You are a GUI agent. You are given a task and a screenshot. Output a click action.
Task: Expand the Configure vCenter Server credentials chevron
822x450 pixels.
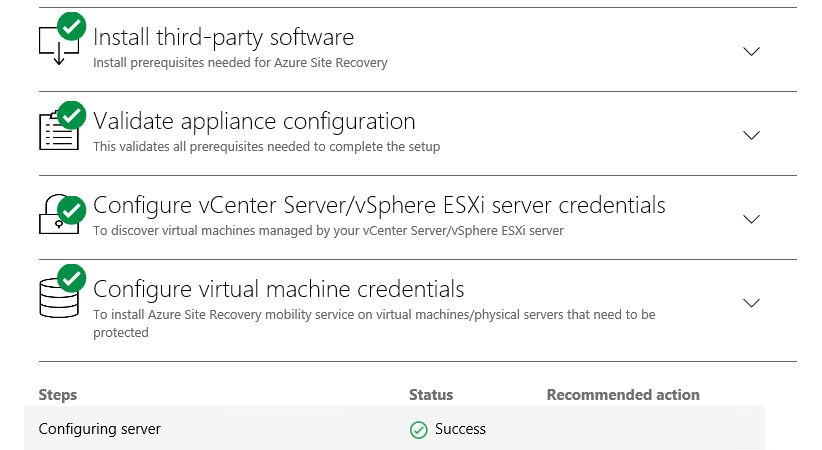(x=751, y=219)
